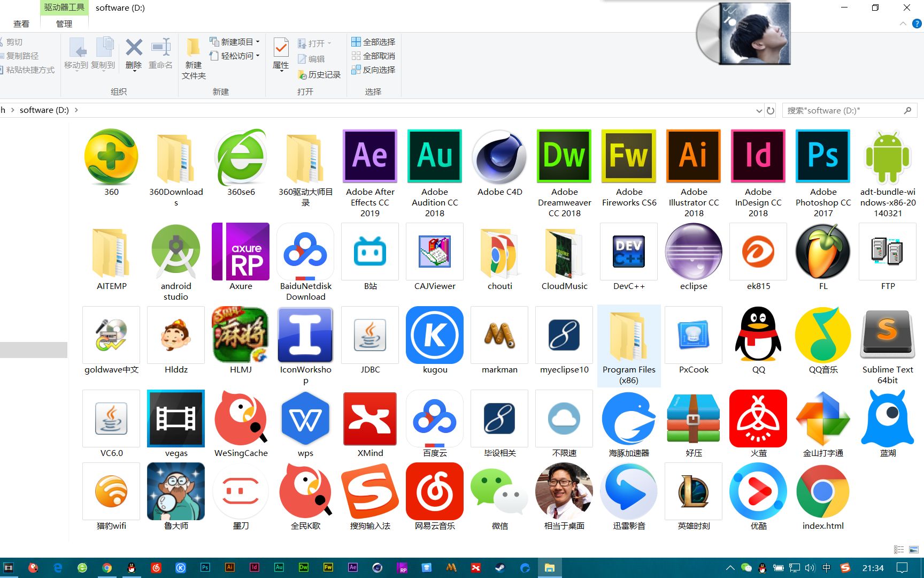
Task: Click the 反向选择 button
Action: point(373,70)
